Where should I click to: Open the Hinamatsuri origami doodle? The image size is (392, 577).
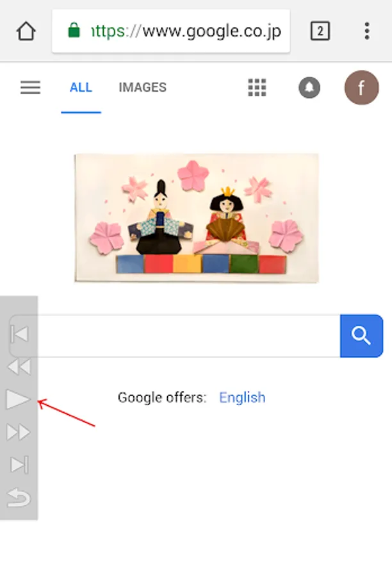(x=197, y=218)
